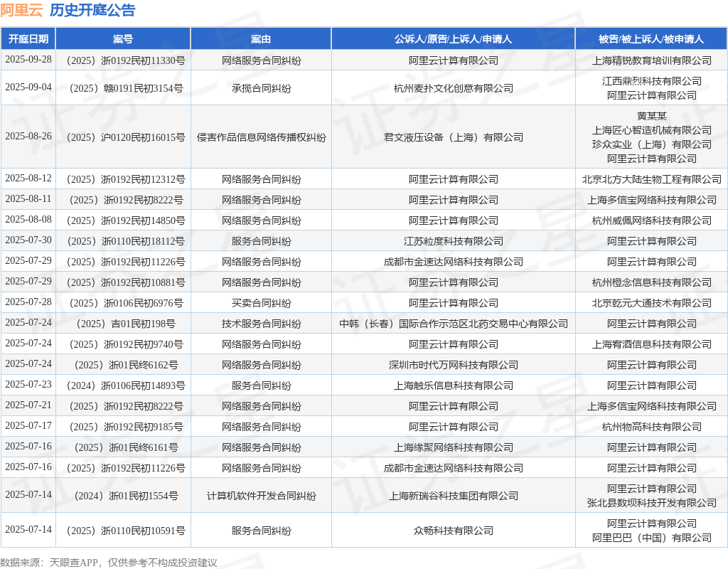
Task: Click the date 2025-09-04
Action: pyautogui.click(x=28, y=87)
